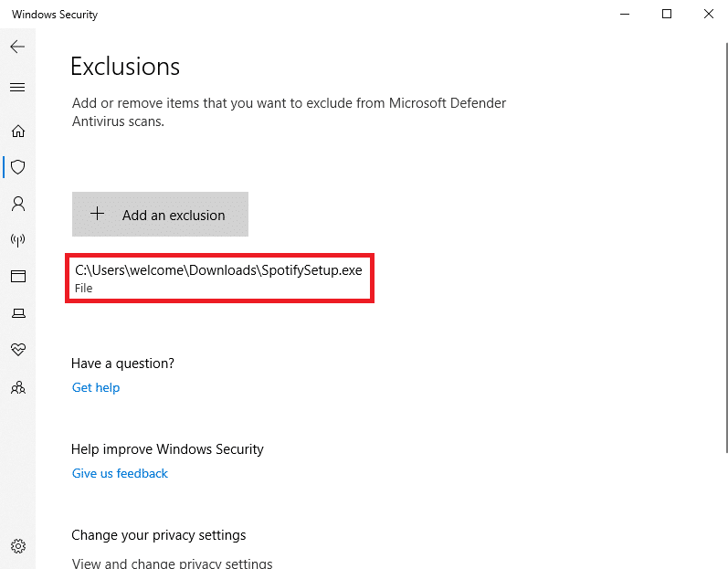This screenshot has height=569, width=728.
Task: Click the Get help link
Action: pyautogui.click(x=96, y=387)
